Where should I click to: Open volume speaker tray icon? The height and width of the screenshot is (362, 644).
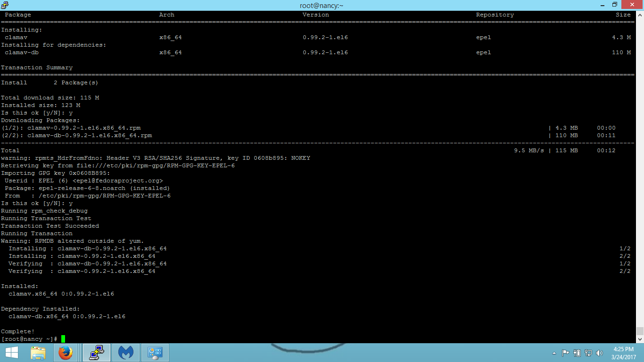(600, 353)
